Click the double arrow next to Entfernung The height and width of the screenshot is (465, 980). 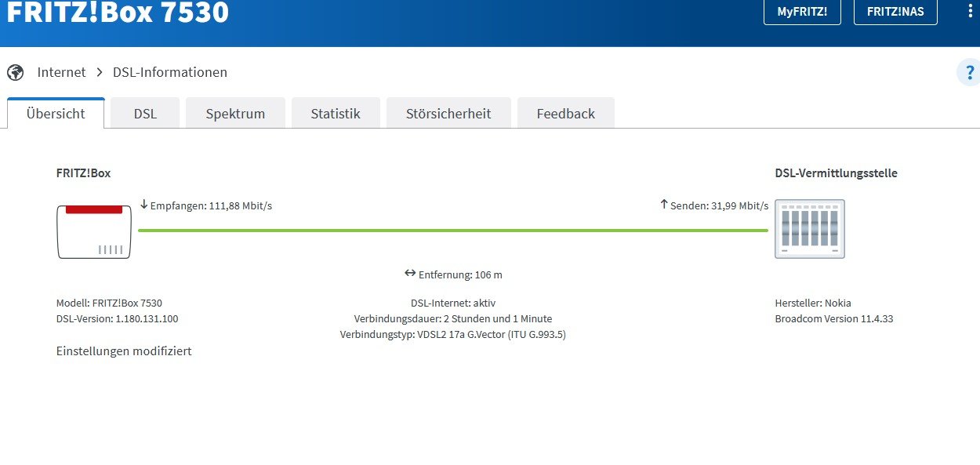(x=410, y=274)
